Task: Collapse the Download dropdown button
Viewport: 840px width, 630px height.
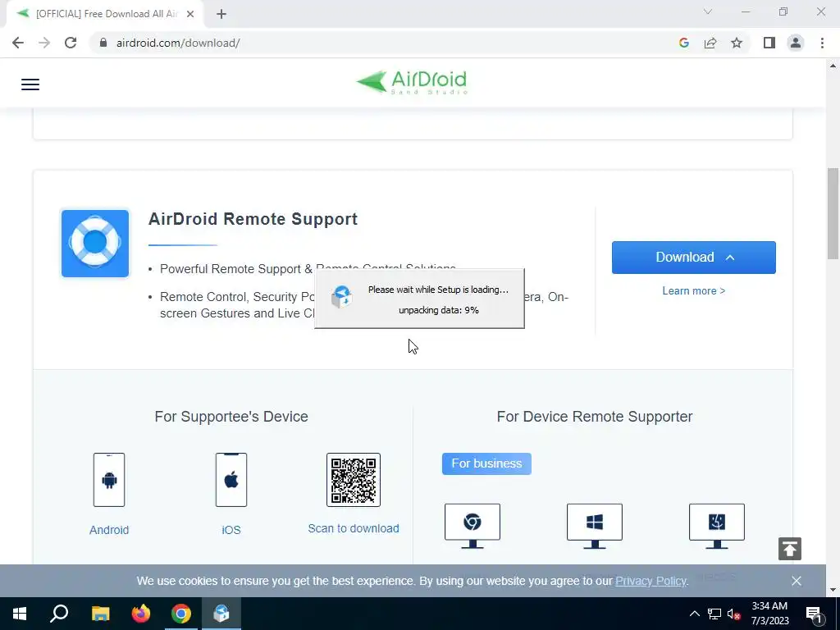Action: coord(694,257)
